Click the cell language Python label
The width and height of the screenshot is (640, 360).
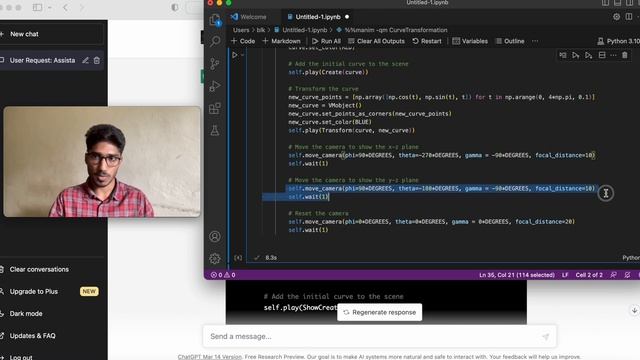pos(631,258)
